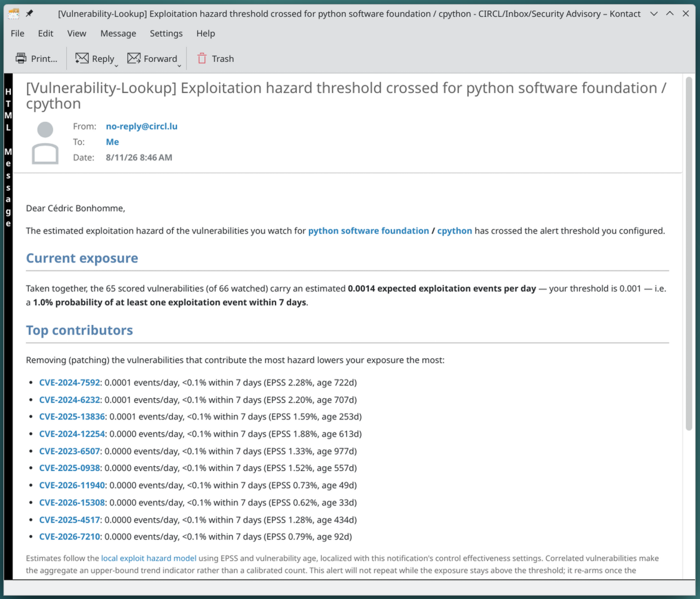Click the Top contributors heading
The height and width of the screenshot is (599, 700).
coord(80,330)
